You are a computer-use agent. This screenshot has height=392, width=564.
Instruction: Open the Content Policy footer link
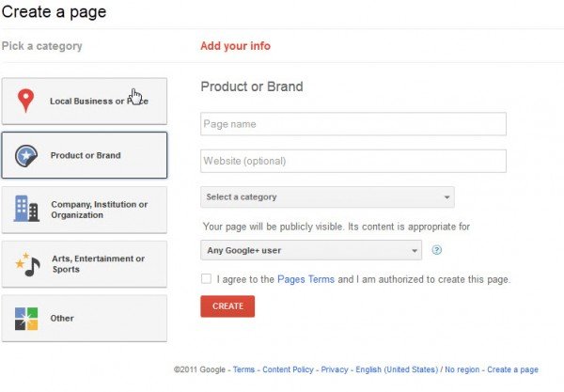pos(288,369)
